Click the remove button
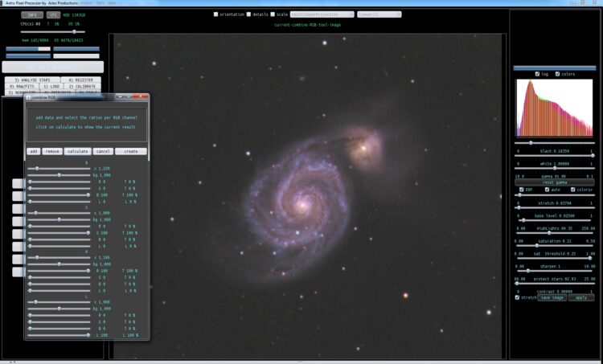The height and width of the screenshot is (364, 603). point(52,151)
